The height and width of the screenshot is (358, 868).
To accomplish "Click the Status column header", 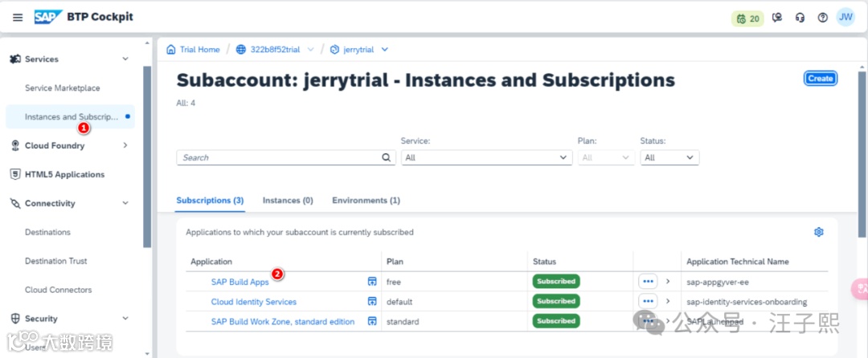I will [544, 262].
